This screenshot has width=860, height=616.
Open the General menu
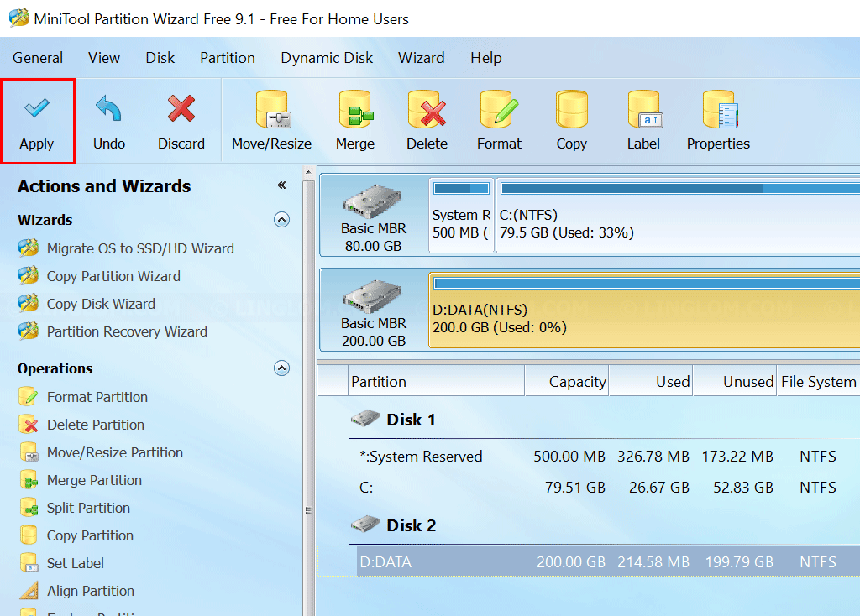(x=38, y=58)
